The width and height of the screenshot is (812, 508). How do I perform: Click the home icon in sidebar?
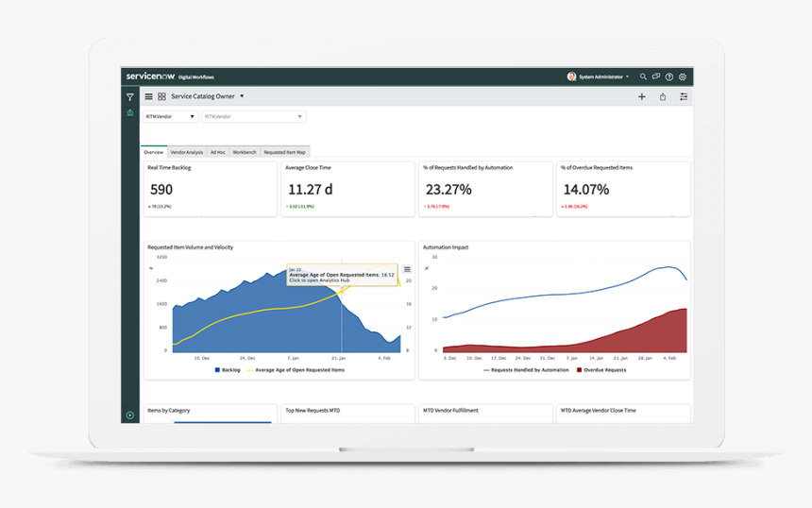point(130,113)
